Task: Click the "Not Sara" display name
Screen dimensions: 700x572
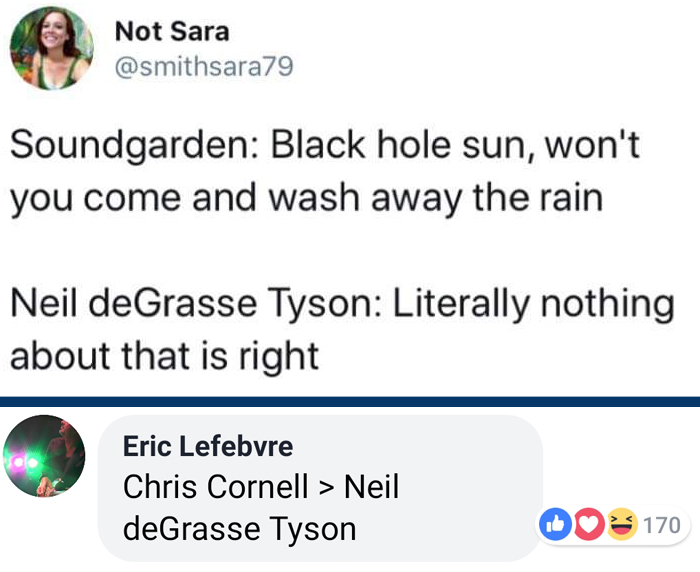Action: point(172,31)
